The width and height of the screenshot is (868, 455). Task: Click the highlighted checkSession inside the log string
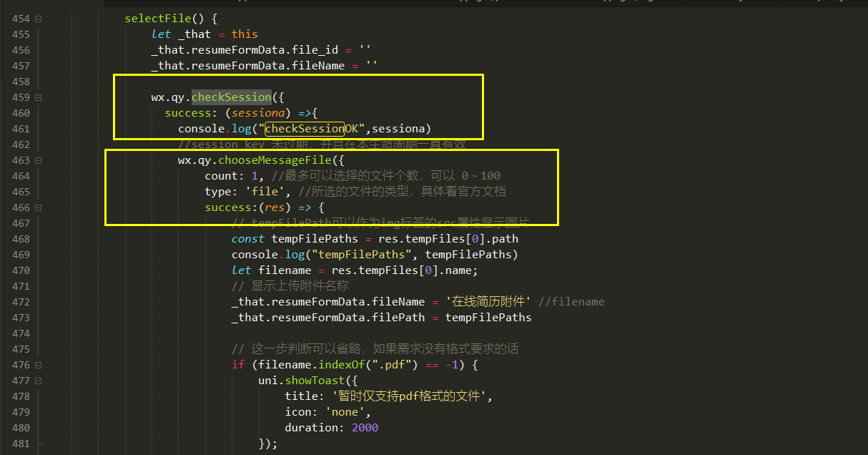tap(304, 128)
